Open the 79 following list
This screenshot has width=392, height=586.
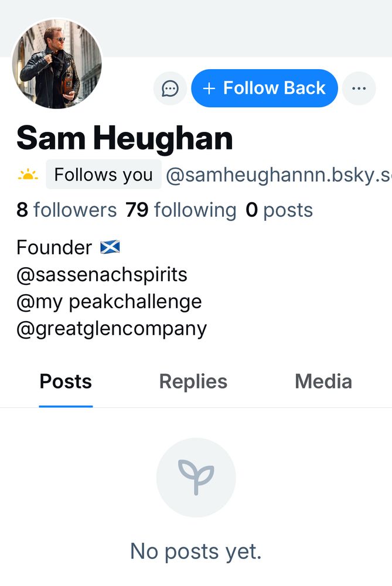[181, 210]
